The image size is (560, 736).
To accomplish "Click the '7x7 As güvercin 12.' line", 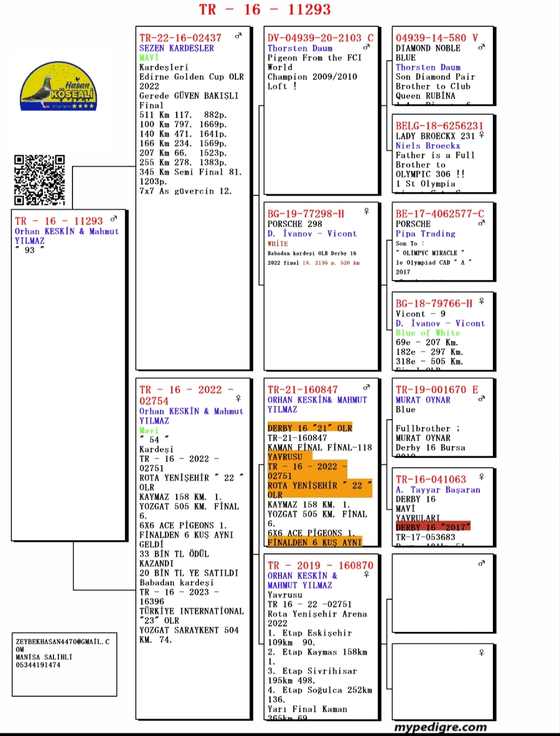I will pos(185,191).
